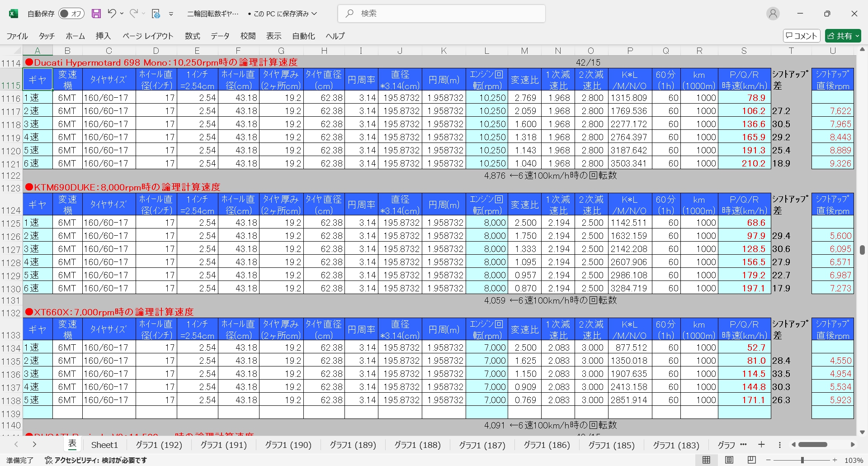Open the ファイル menu tab
Viewport: 868px width, 466px height.
coord(17,36)
